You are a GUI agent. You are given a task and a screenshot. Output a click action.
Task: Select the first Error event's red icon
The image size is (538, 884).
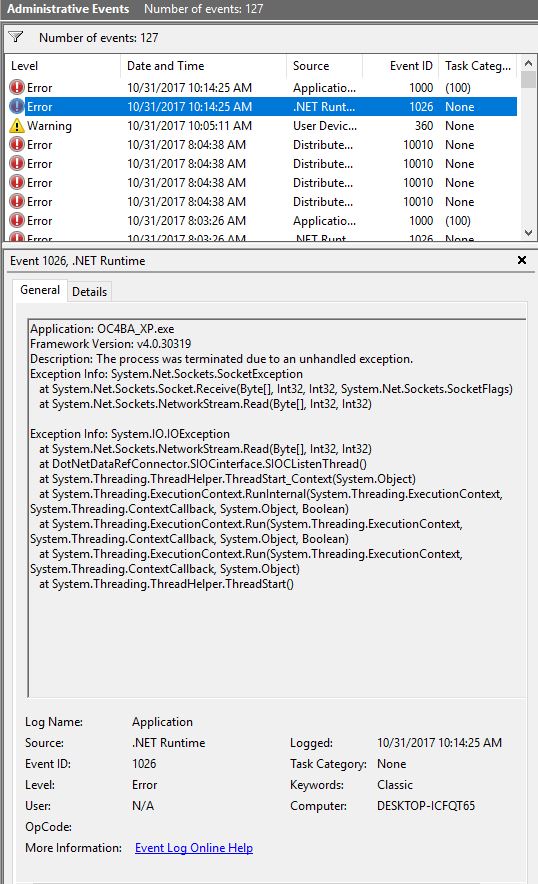(x=17, y=87)
